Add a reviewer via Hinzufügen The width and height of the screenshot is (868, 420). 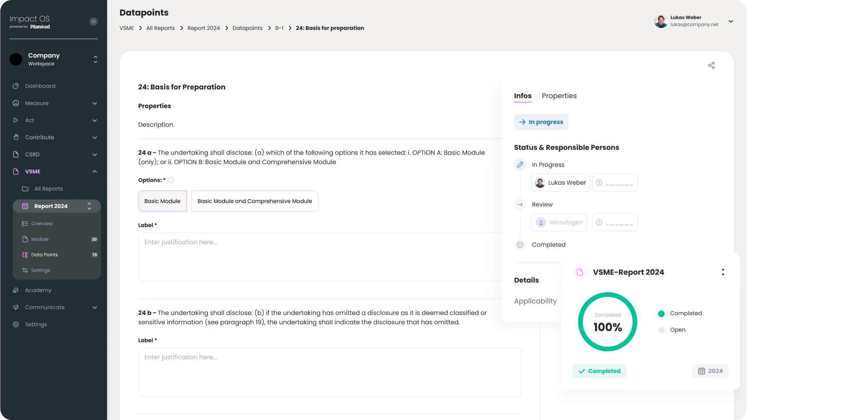tap(559, 222)
